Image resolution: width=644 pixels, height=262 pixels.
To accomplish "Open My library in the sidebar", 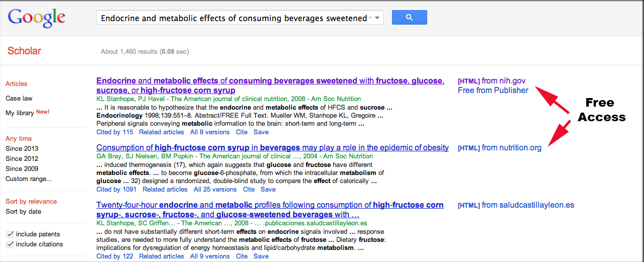I will 20,113.
